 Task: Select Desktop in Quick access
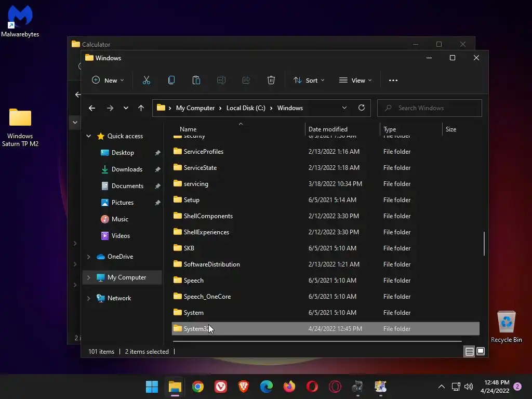pos(123,153)
